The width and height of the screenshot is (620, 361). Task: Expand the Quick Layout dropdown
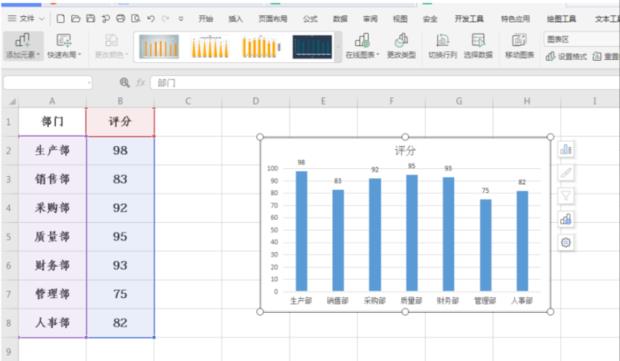64,46
